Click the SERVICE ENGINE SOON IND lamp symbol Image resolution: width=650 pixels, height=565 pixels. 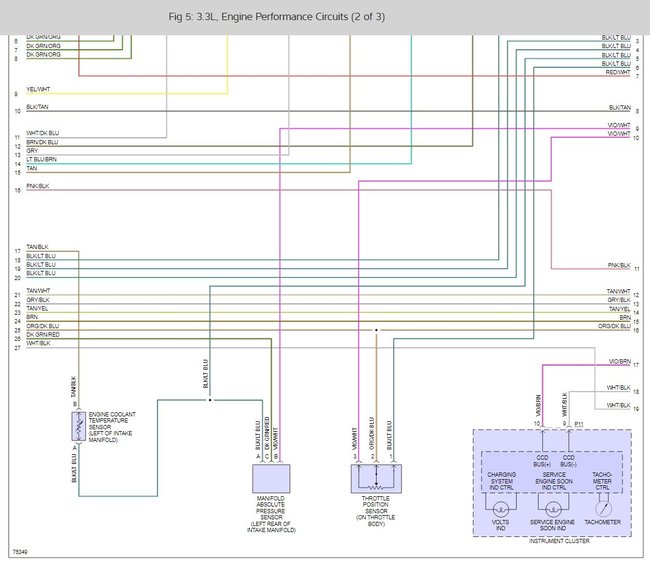pos(553,509)
